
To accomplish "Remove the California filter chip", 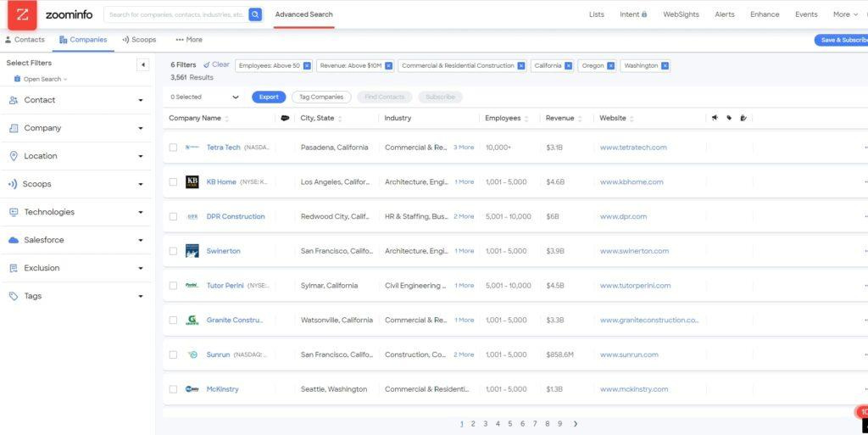I will (568, 66).
